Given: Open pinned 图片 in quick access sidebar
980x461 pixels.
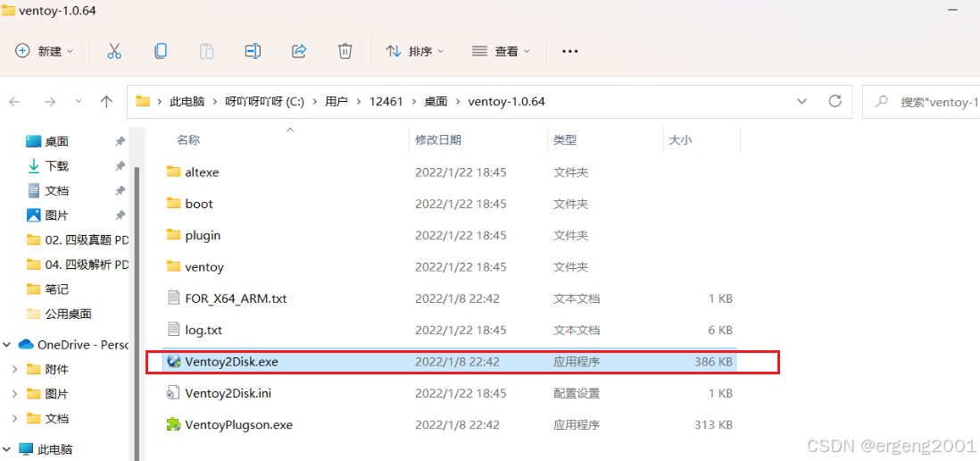Looking at the screenshot, I should [x=56, y=216].
